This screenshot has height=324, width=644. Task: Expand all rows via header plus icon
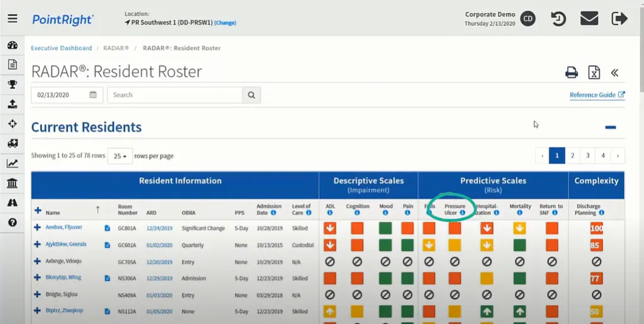(x=38, y=211)
